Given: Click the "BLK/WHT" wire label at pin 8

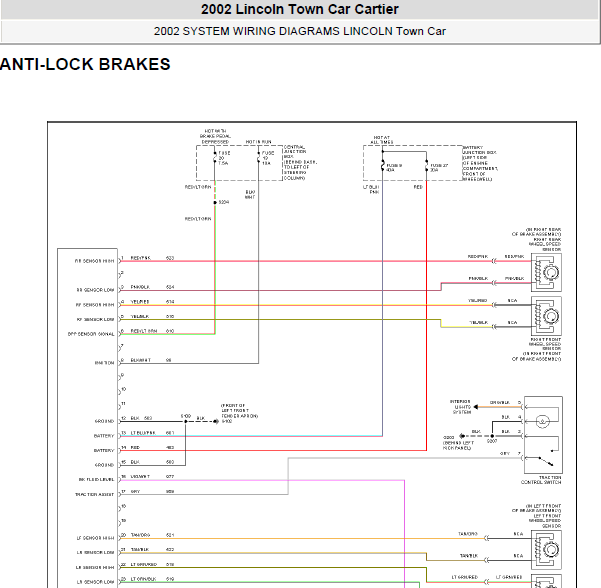Looking at the screenshot, I should (141, 360).
